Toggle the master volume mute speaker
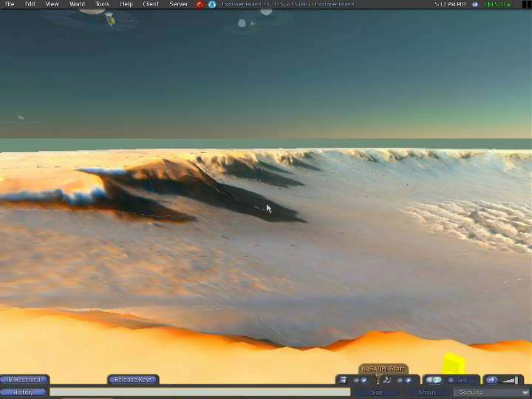This screenshot has width=532, height=399. (x=491, y=380)
